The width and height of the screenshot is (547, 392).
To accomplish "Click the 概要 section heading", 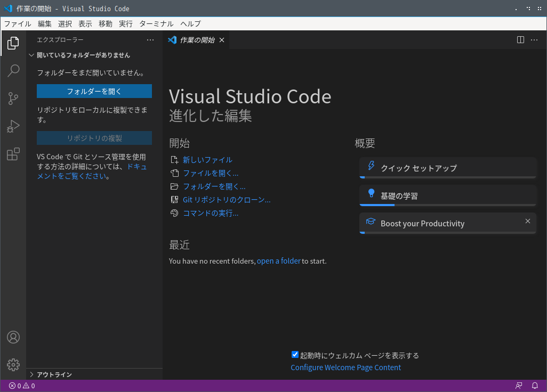I will coord(365,143).
